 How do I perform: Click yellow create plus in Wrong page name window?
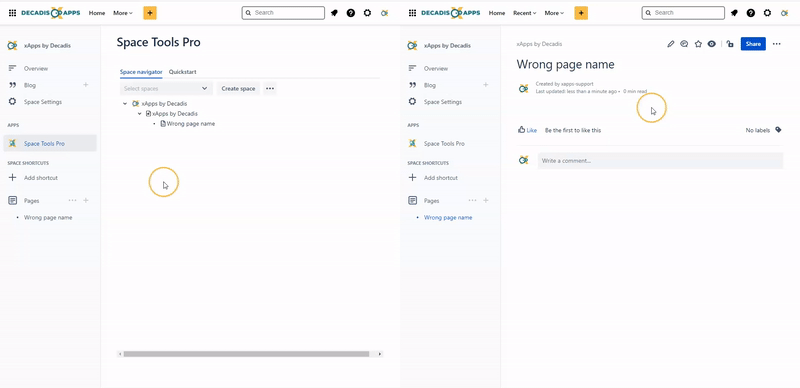581,13
